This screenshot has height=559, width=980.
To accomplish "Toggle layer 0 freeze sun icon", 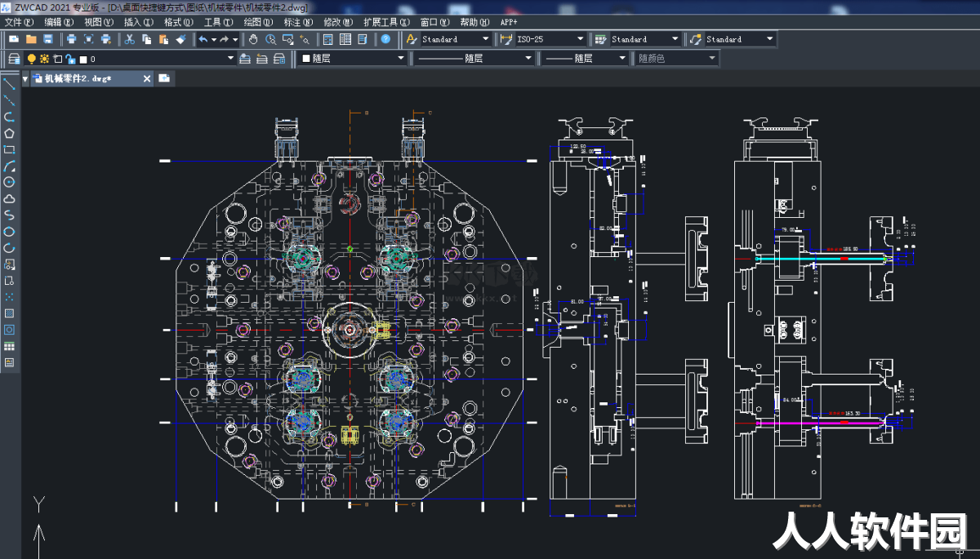I will (44, 59).
